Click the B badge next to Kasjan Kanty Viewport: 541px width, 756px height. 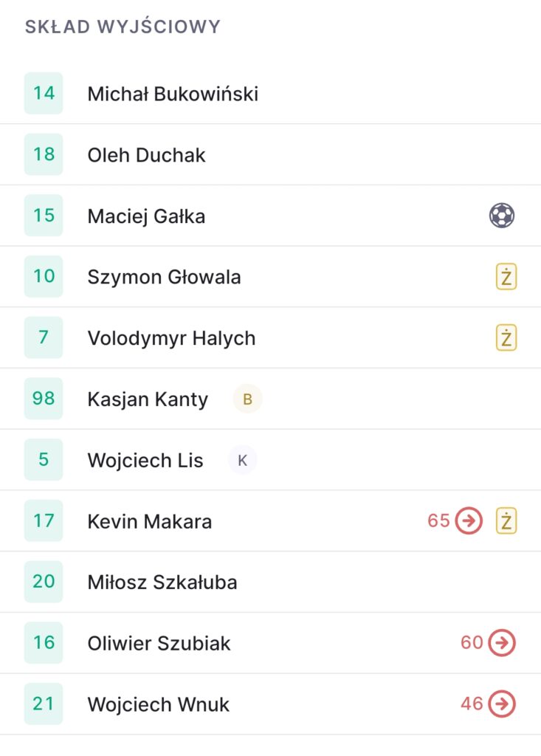(x=247, y=399)
